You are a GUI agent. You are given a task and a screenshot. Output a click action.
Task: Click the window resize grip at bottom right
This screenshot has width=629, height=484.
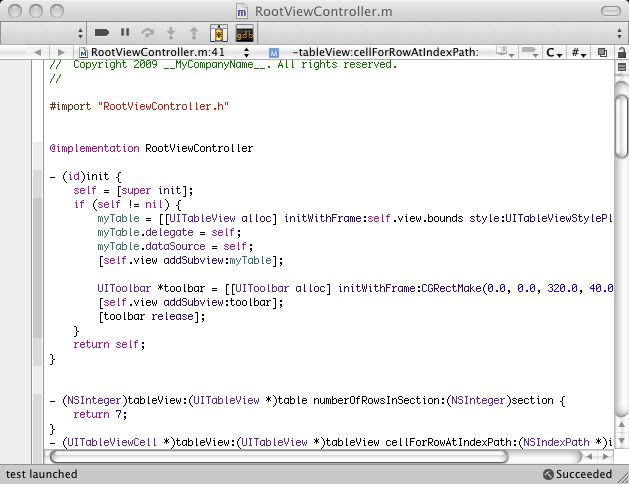[x=623, y=477]
